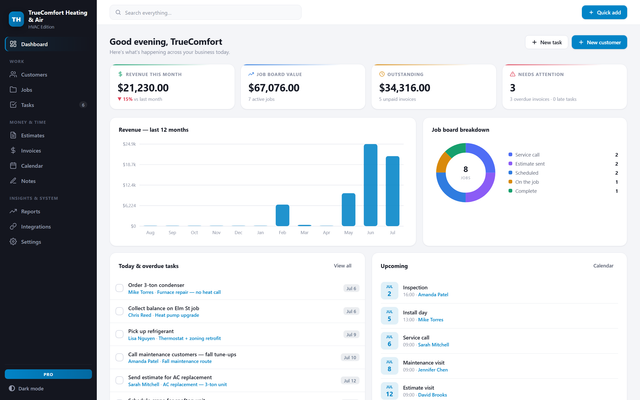Navigate to Invoices

tap(48, 151)
